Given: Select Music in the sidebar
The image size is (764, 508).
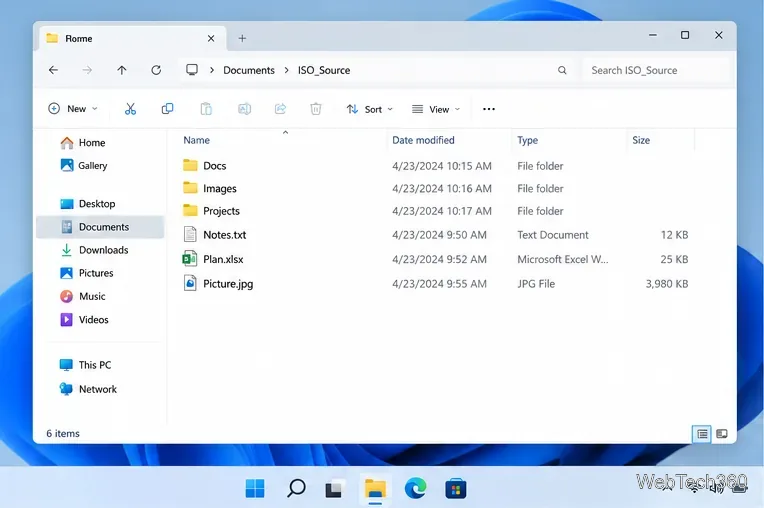Looking at the screenshot, I should tap(83, 296).
